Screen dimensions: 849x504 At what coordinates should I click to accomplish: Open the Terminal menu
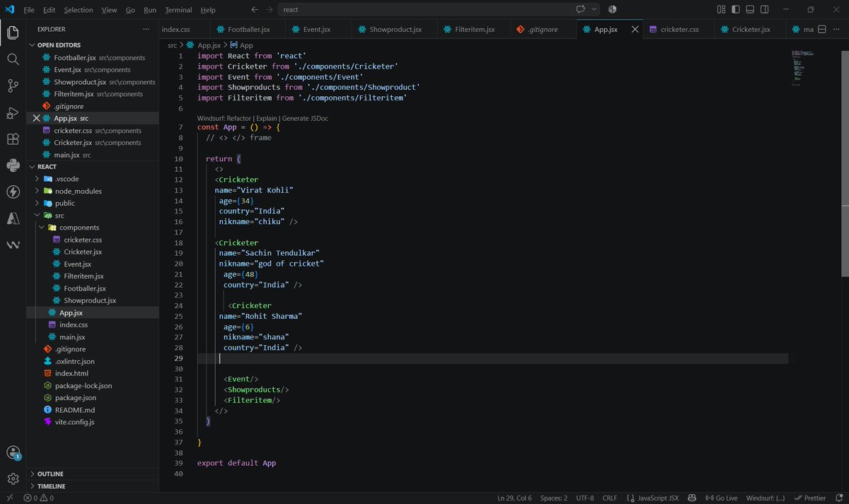tap(178, 10)
